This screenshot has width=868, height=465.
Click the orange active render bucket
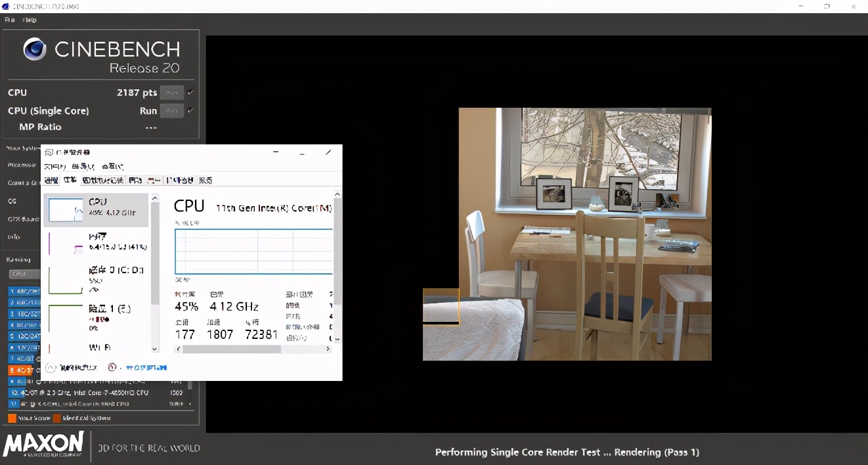point(441,307)
